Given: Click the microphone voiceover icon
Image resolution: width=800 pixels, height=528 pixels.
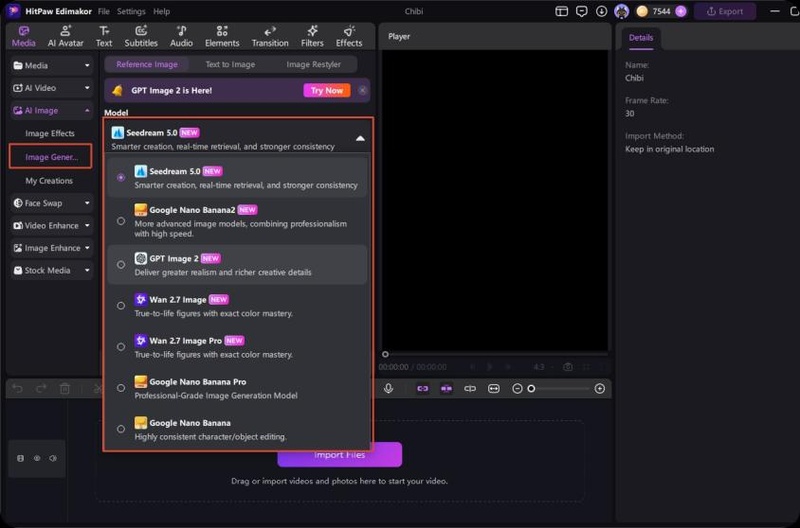Looking at the screenshot, I should coord(388,389).
